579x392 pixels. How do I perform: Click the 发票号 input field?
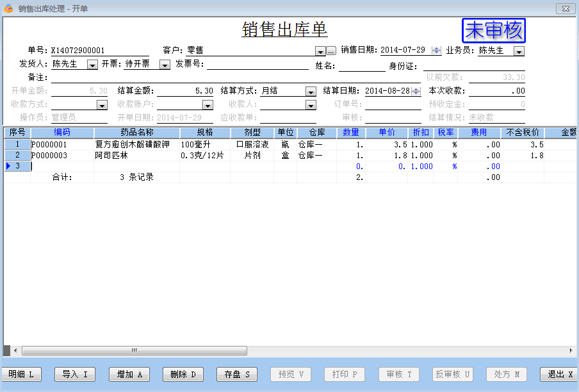point(257,64)
